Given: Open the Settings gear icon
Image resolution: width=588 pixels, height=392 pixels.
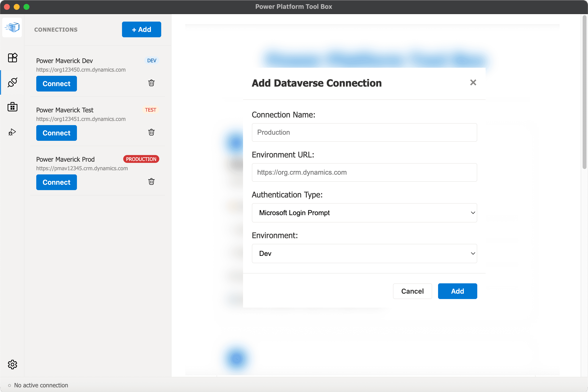Looking at the screenshot, I should tap(12, 365).
